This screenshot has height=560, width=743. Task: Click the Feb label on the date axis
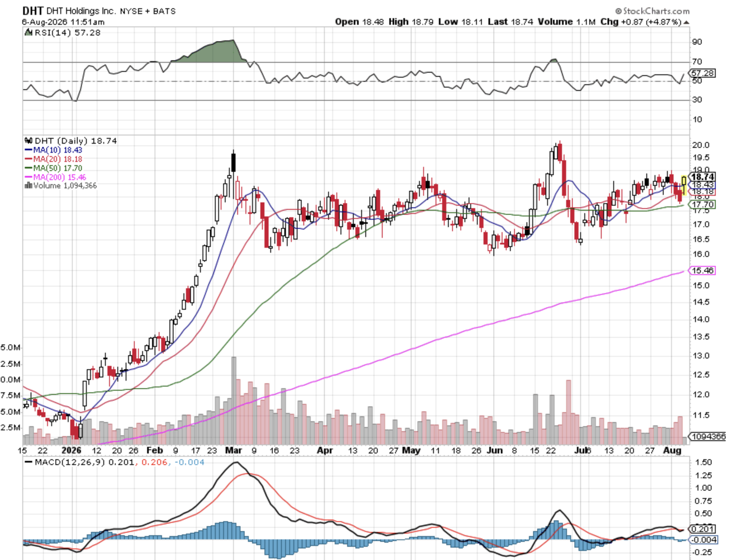pos(155,450)
